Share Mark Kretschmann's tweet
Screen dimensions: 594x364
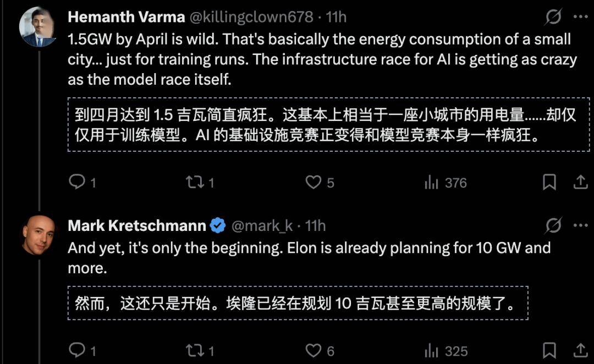580,350
